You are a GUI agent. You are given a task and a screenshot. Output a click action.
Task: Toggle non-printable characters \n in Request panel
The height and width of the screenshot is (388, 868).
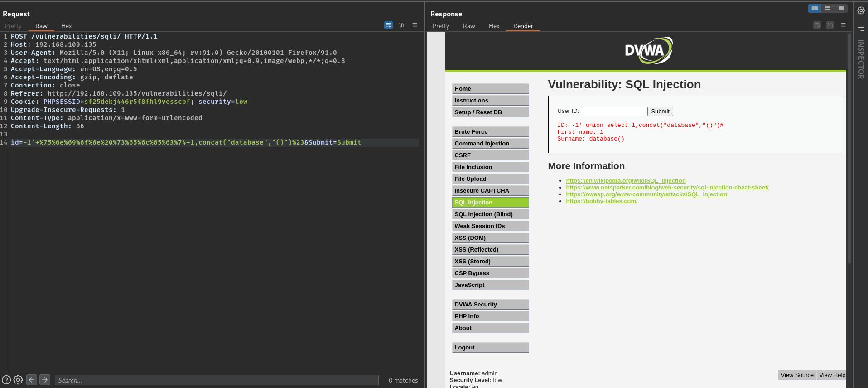click(401, 25)
